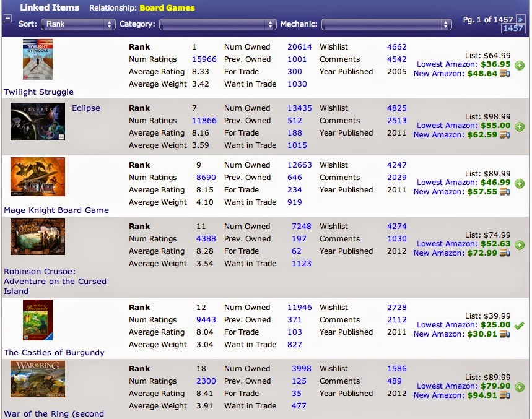This screenshot has height=419, width=532.
Task: Jump to last page 1457
Action: (x=513, y=28)
